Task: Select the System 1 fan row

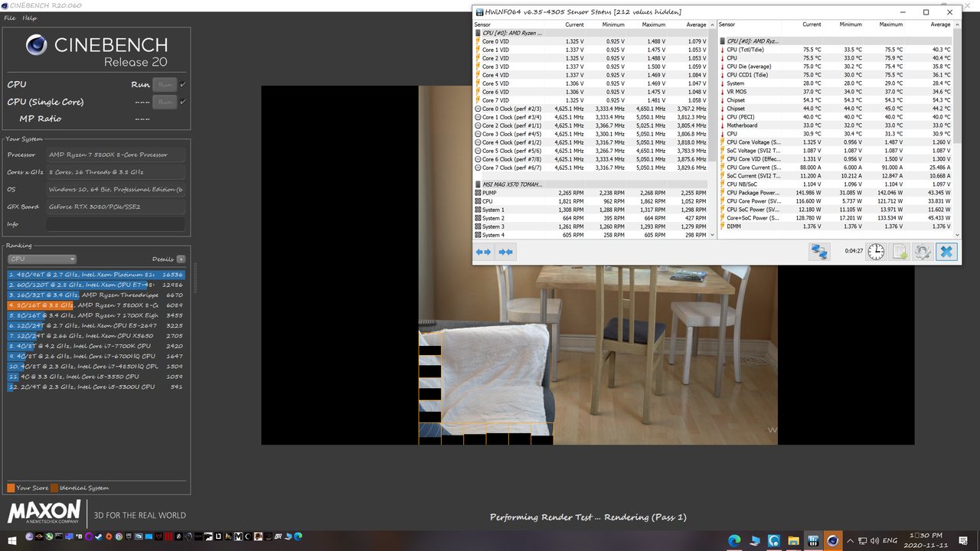Action: 591,210
